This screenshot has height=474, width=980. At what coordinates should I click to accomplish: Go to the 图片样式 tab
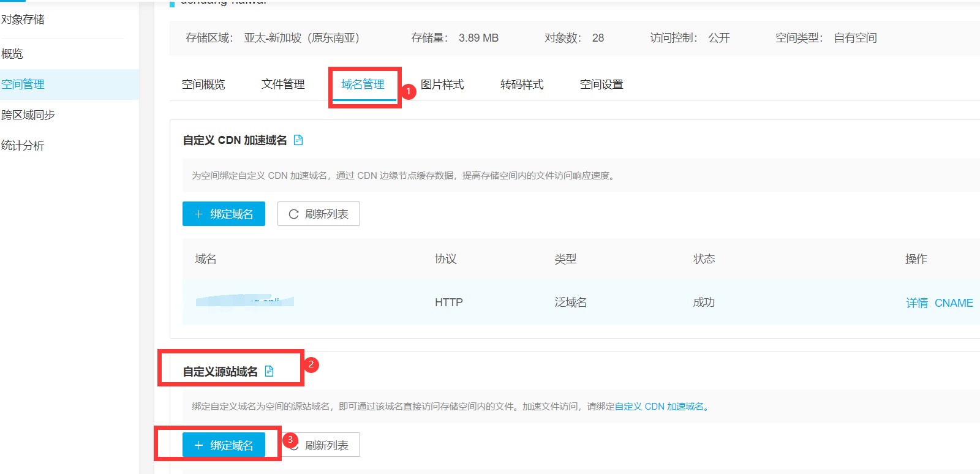pyautogui.click(x=442, y=85)
